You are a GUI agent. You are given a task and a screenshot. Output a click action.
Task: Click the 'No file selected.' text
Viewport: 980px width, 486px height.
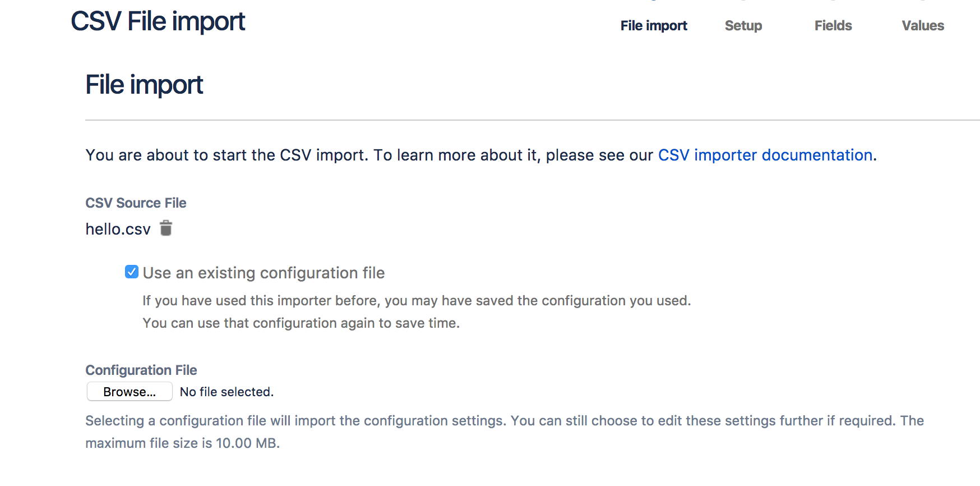point(226,392)
